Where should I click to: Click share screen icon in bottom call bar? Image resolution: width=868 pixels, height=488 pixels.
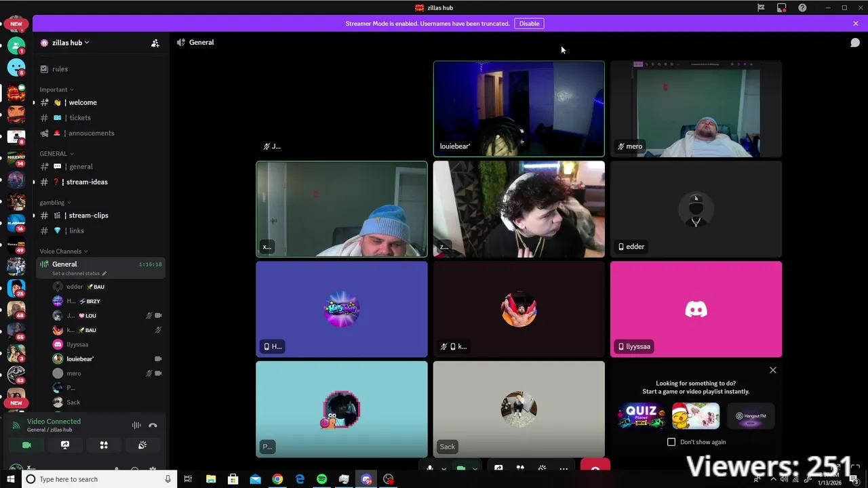[498, 468]
